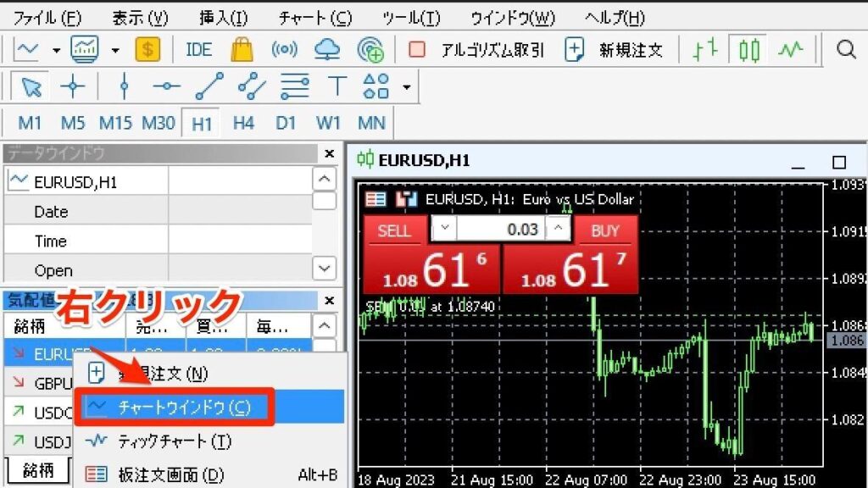
Task: Open the Market via shopping bag icon
Action: click(242, 49)
